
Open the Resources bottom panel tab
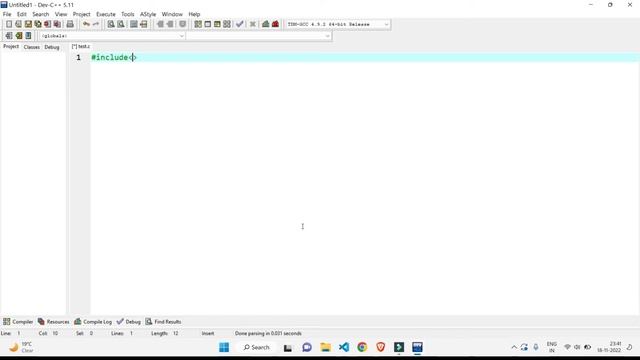(x=53, y=322)
